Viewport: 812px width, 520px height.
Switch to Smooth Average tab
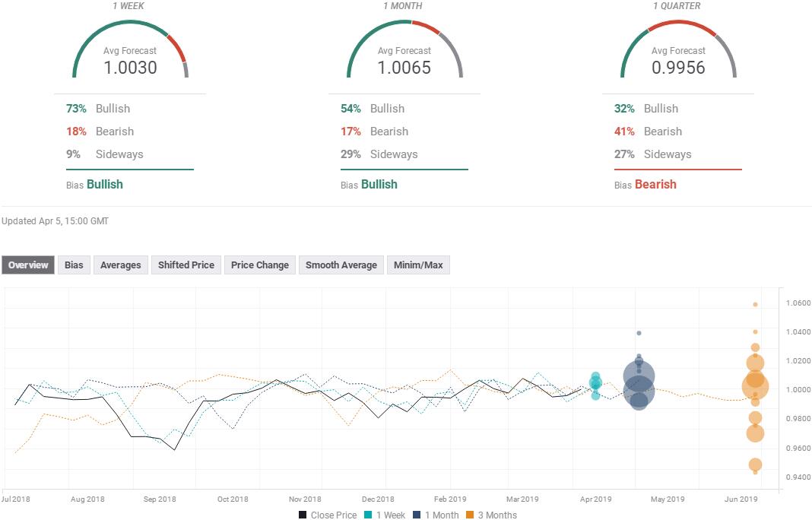point(341,265)
